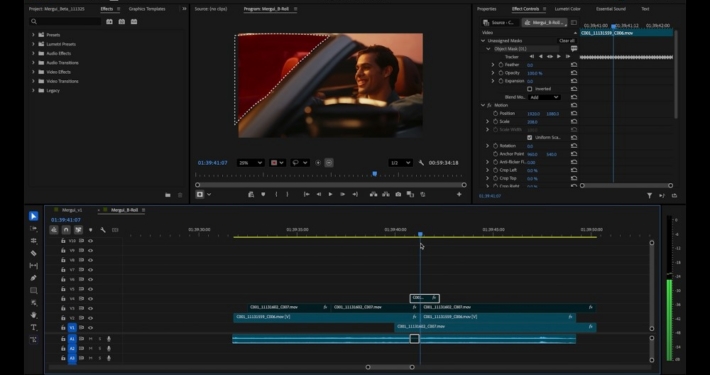Click the Clear all masks button

tap(566, 41)
